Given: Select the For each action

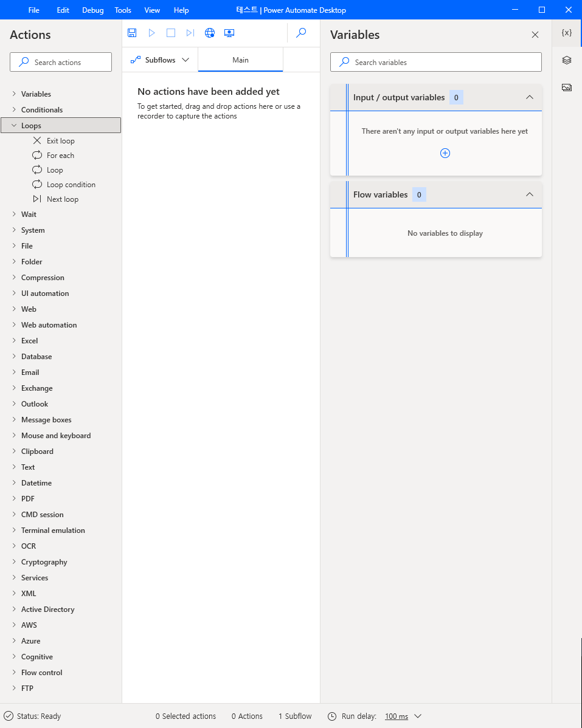Looking at the screenshot, I should (60, 156).
